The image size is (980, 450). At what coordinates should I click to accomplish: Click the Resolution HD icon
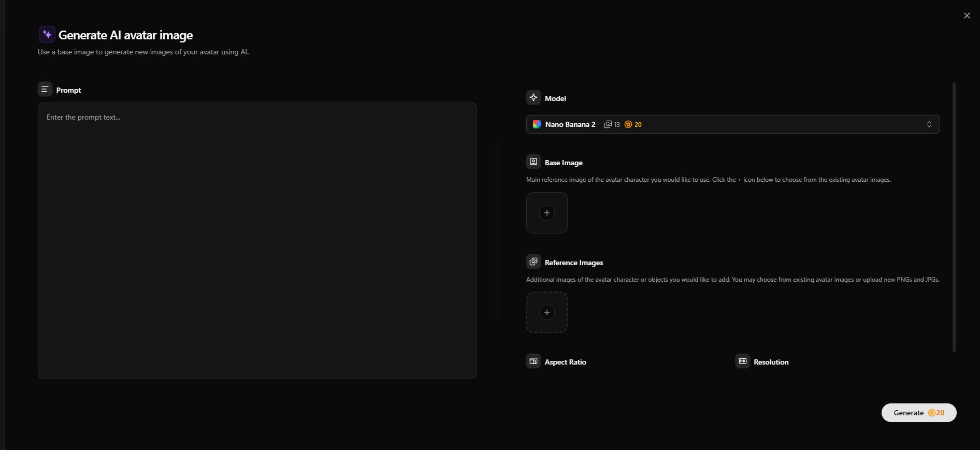click(743, 361)
